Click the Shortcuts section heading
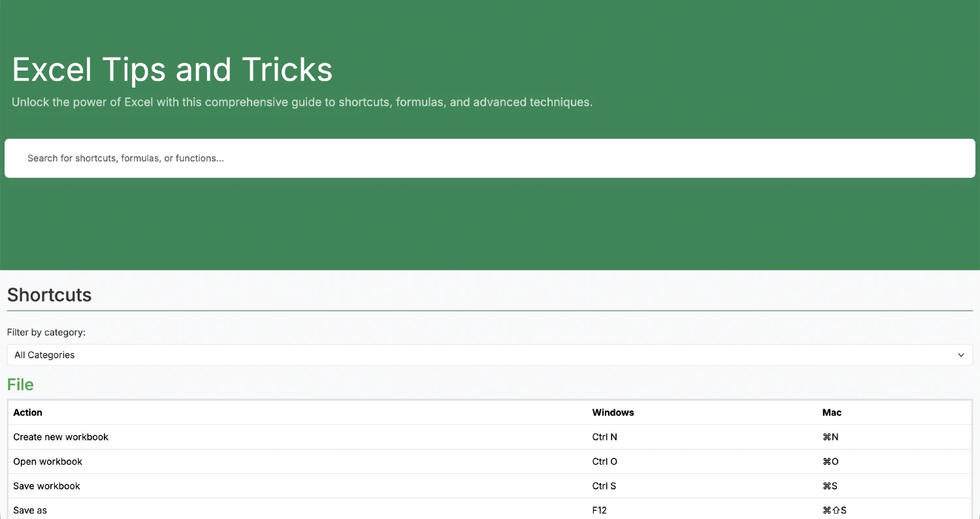Image resolution: width=980 pixels, height=519 pixels. pyautogui.click(x=50, y=295)
